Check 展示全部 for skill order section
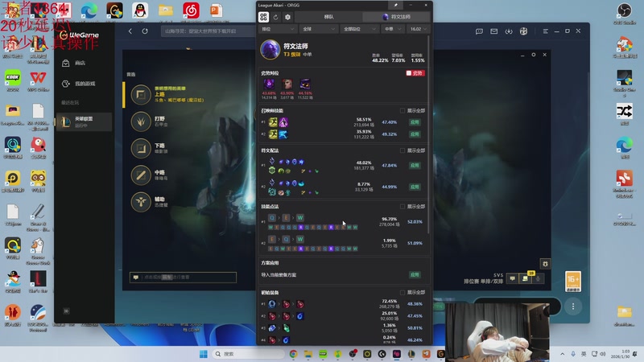This screenshot has width=644, height=362. pos(402,207)
